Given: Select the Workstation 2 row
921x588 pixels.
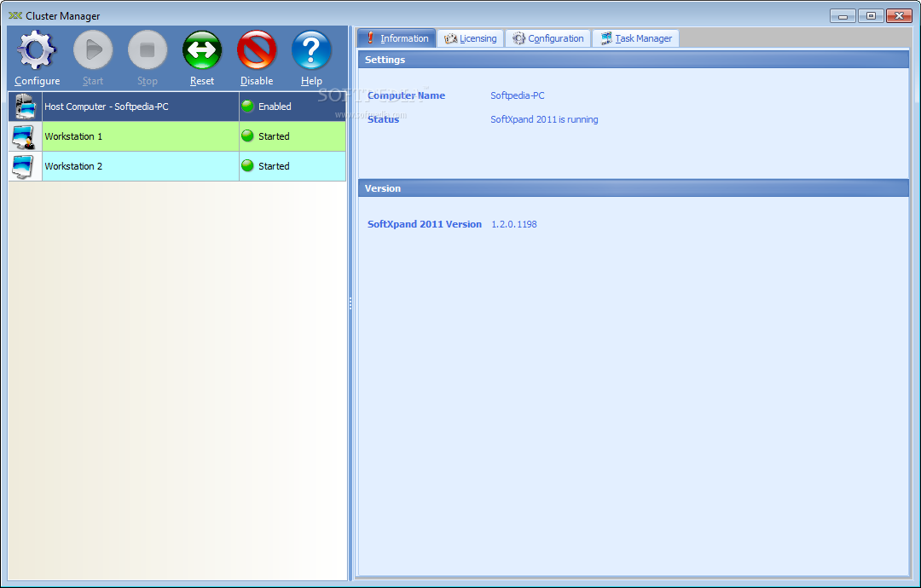Looking at the screenshot, I should (x=177, y=166).
